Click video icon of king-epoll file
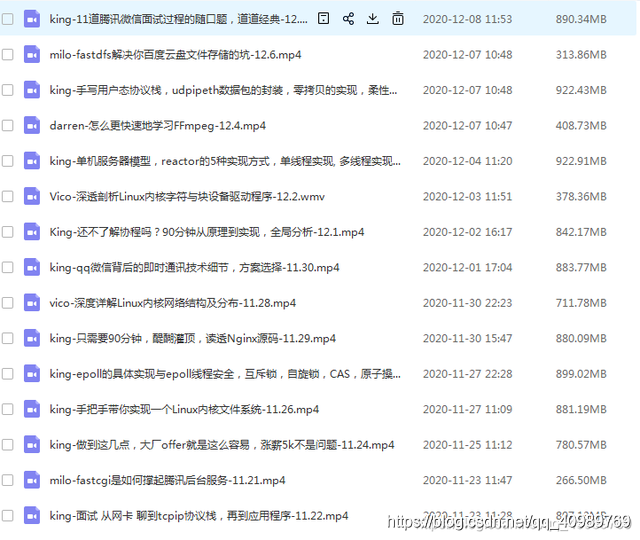The width and height of the screenshot is (640, 540). tap(32, 374)
